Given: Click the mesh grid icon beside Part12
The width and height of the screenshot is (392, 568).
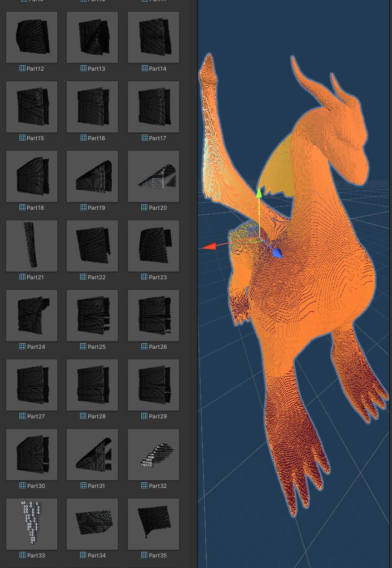Looking at the screenshot, I should coord(22,68).
